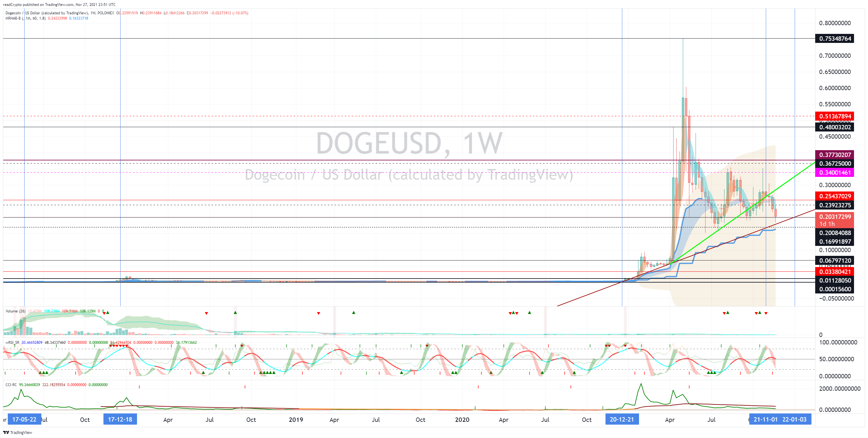868x438 pixels.
Task: Click the 0.36725000 price label
Action: coord(835,164)
